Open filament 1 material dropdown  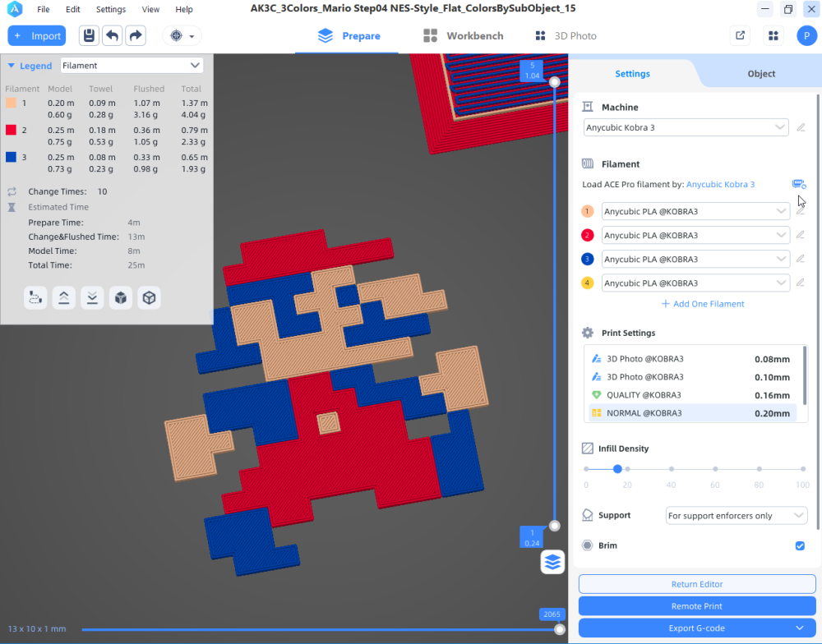695,211
